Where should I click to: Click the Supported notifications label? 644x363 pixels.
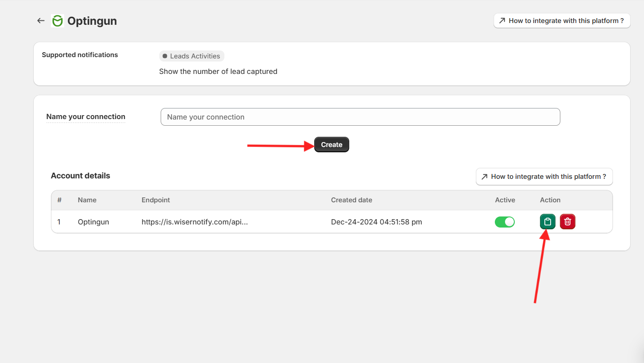coord(80,55)
